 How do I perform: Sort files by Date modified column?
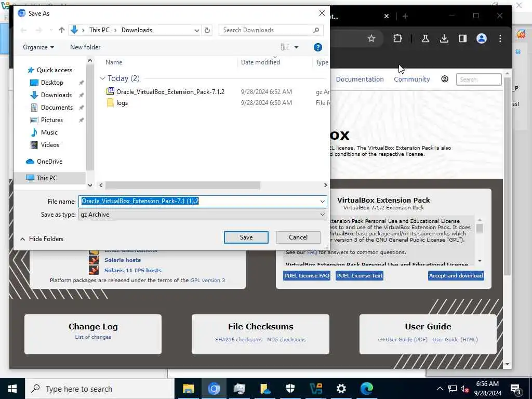coord(260,62)
